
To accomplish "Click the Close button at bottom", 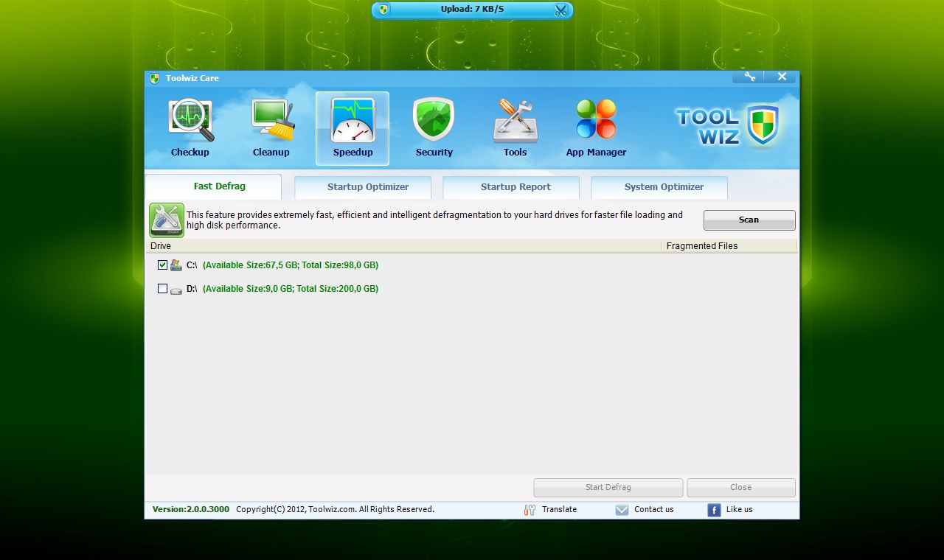I will (x=741, y=487).
